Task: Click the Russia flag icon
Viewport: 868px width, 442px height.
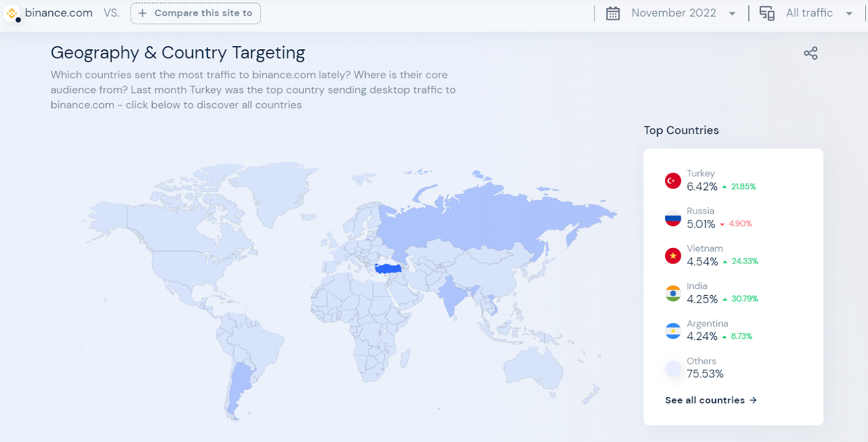Action: point(673,218)
